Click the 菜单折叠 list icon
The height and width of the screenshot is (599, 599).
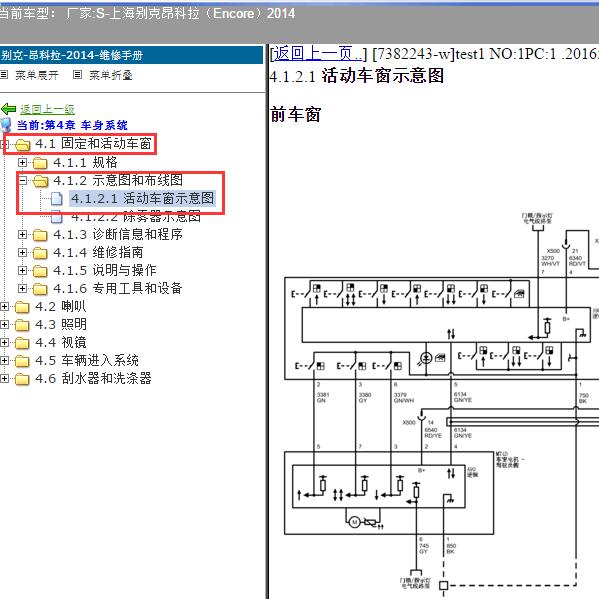pos(77,75)
